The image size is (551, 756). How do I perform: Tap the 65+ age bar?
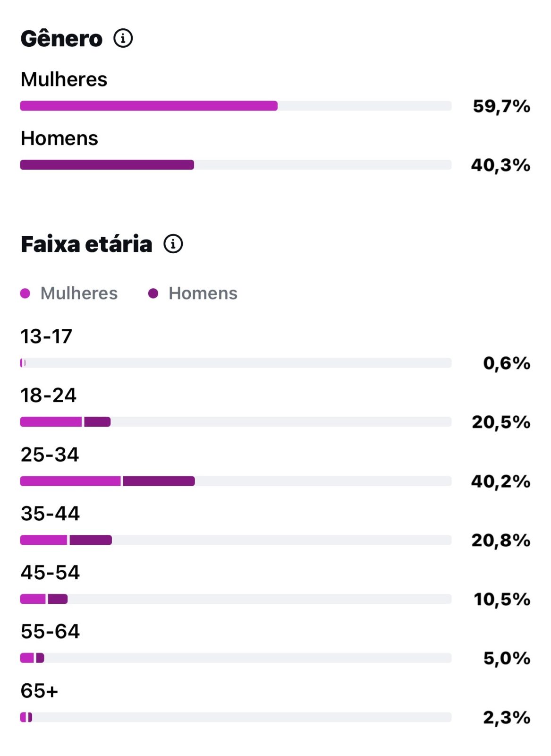(236, 717)
